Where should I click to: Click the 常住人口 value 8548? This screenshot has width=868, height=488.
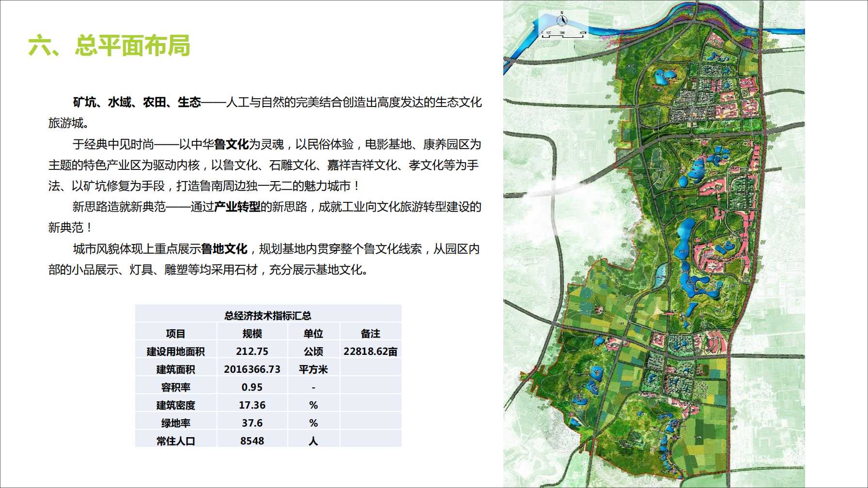click(252, 441)
